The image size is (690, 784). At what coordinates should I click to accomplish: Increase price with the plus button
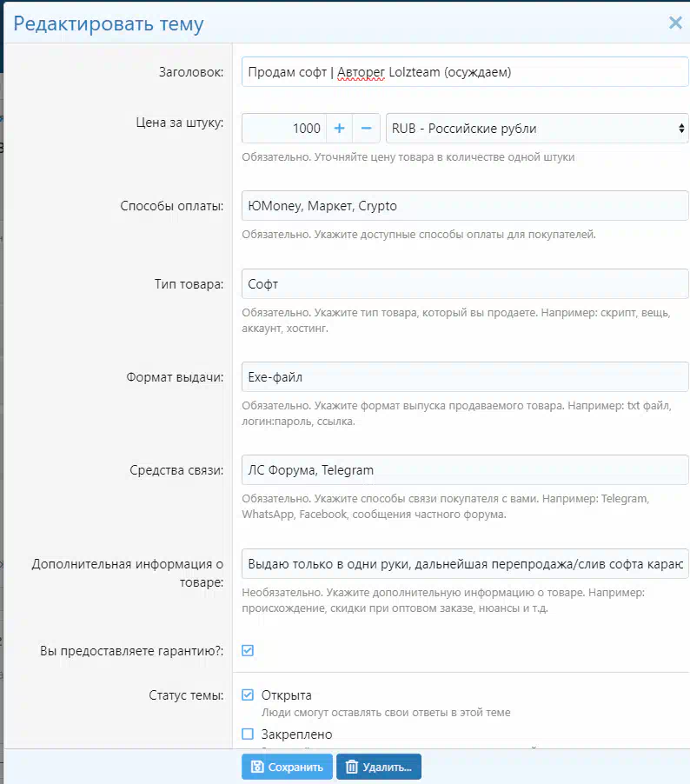click(339, 129)
